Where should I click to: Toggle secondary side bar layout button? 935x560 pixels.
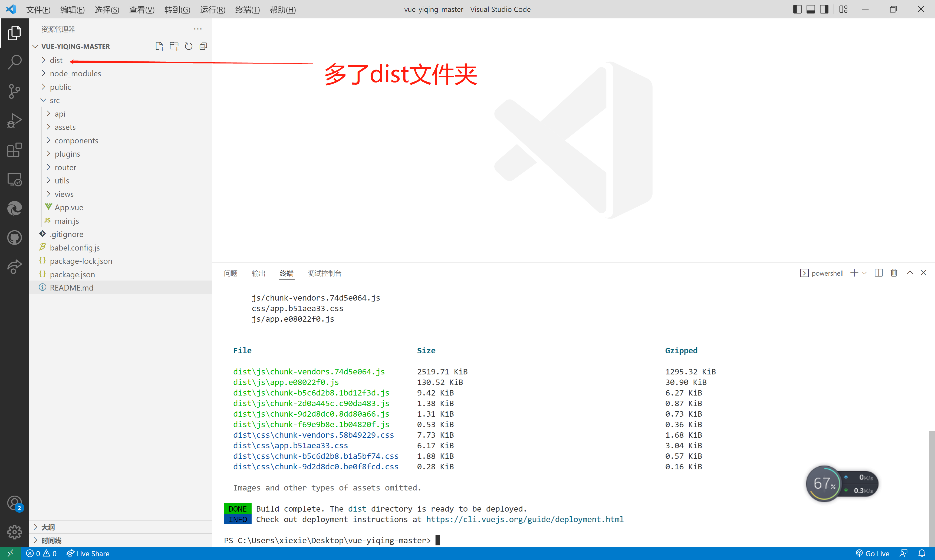[x=824, y=9]
